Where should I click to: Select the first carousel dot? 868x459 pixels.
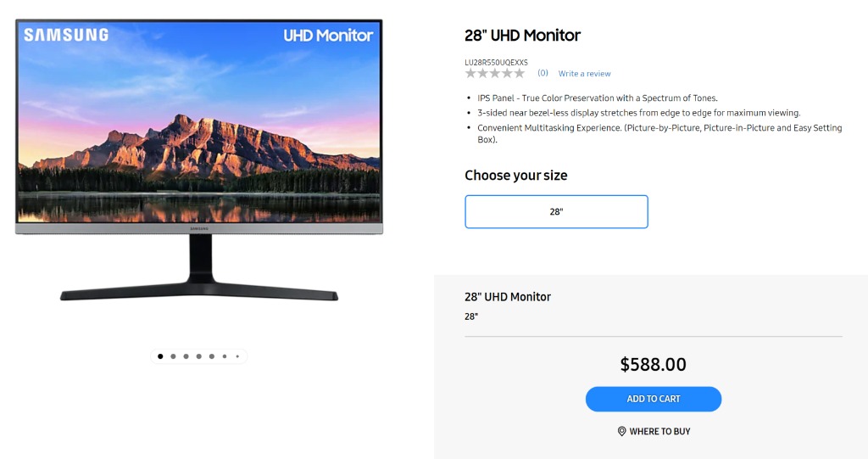coord(160,356)
